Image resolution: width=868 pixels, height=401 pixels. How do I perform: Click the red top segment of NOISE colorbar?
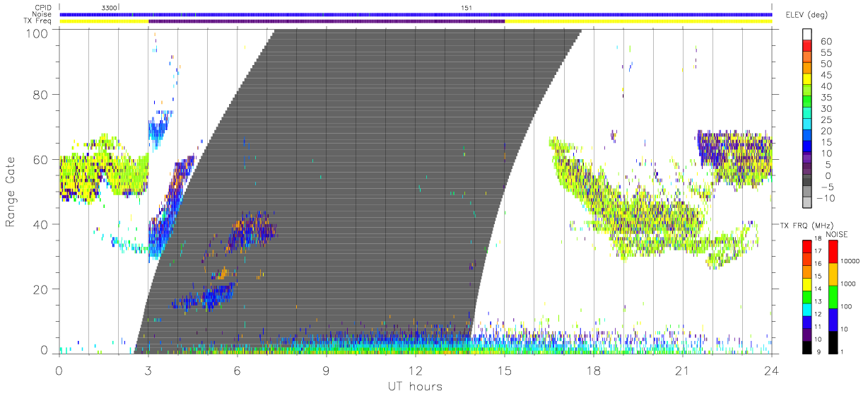(833, 252)
